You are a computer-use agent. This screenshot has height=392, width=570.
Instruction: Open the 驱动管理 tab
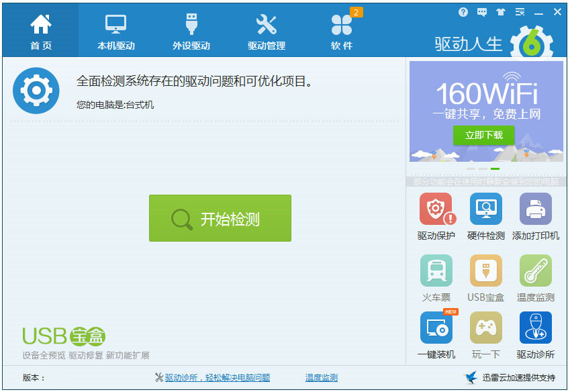click(x=266, y=30)
